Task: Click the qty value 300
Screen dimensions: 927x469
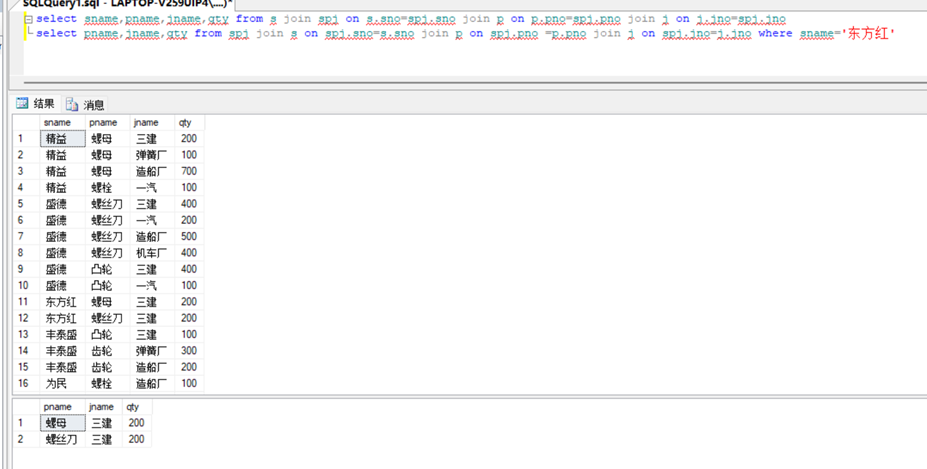Action: point(190,351)
